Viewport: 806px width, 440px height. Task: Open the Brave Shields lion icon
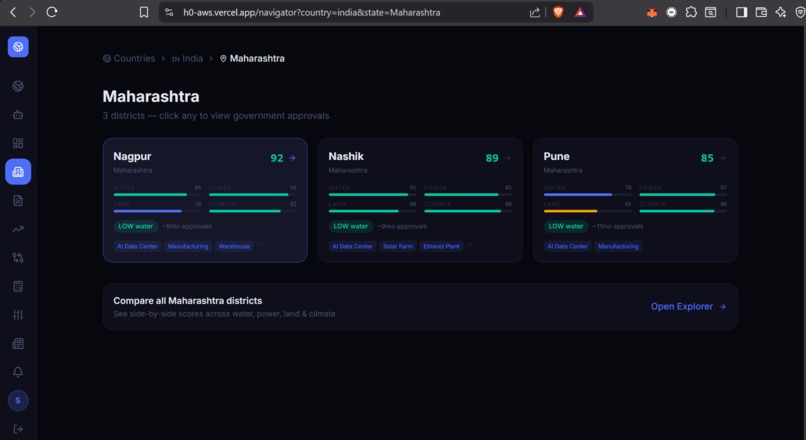[x=558, y=12]
